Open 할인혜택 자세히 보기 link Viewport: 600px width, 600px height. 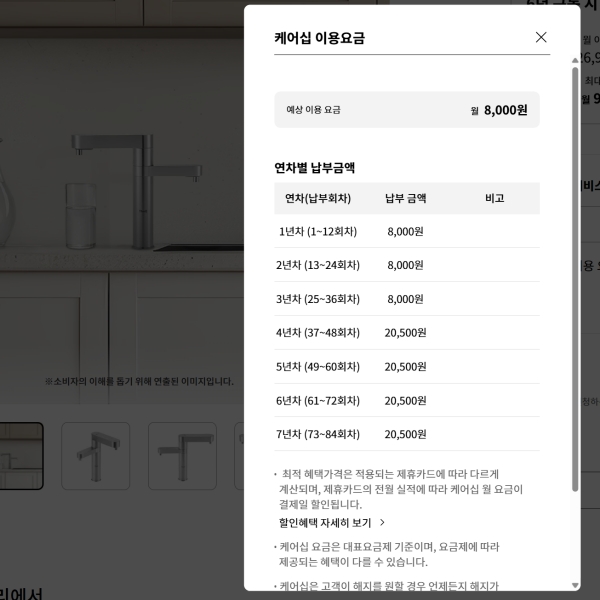pos(325,523)
